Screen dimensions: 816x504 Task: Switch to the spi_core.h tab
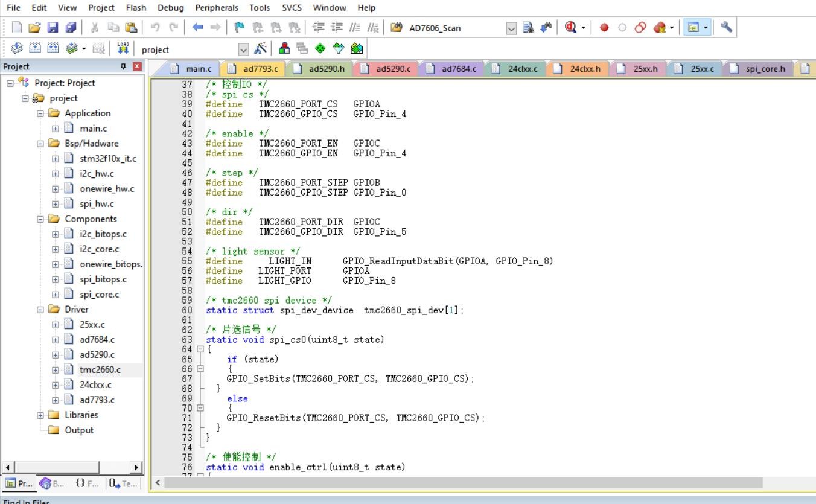[758, 69]
